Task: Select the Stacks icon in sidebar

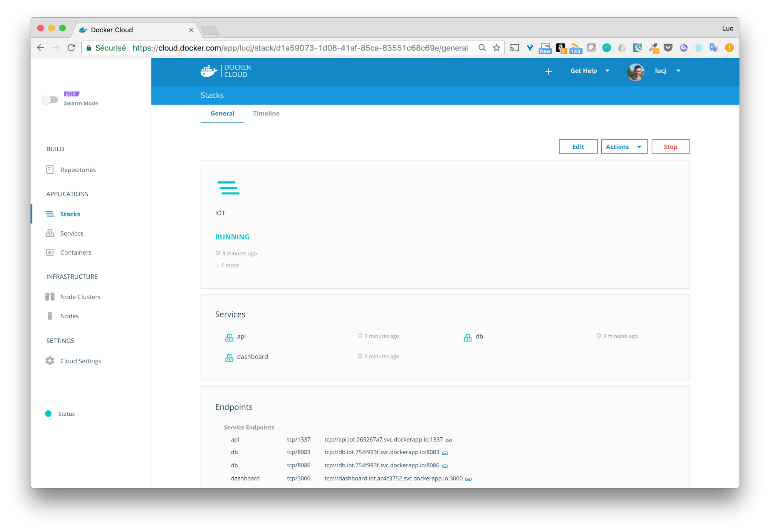Action: pyautogui.click(x=50, y=214)
